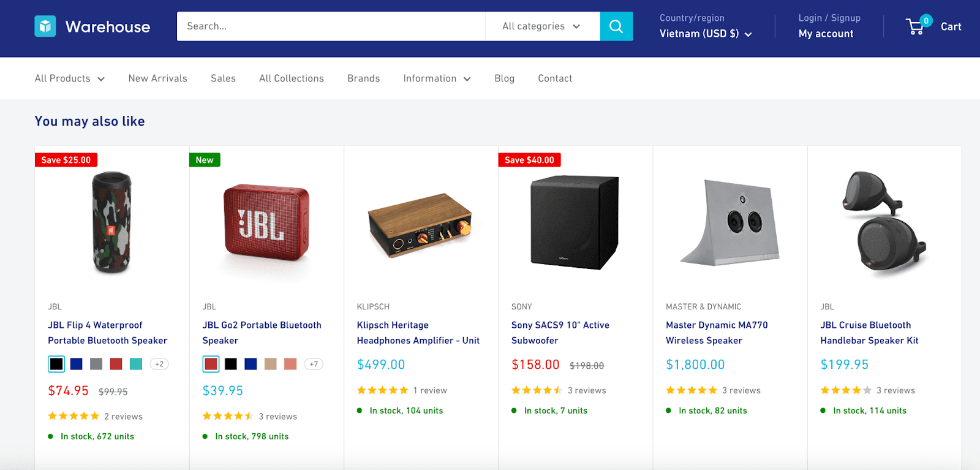This screenshot has width=980, height=470.
Task: Select gray color for JBL Flip 4
Action: pos(96,364)
